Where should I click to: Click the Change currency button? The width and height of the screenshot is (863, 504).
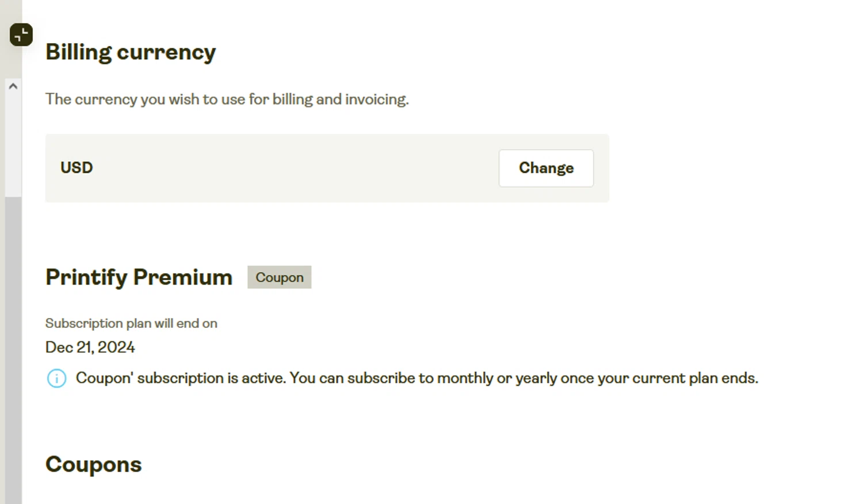546,168
